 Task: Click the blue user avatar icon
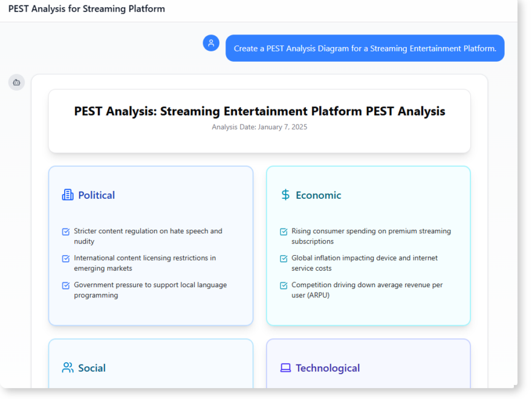(211, 43)
